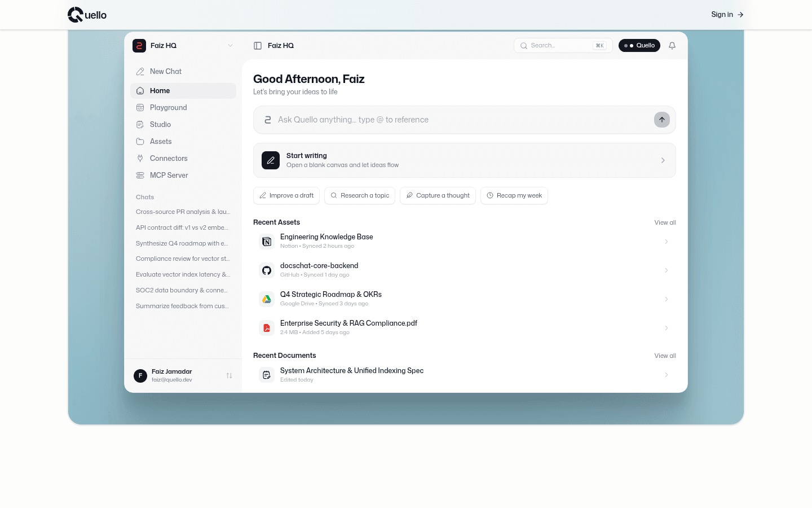
Task: Click the PDF icon for Enterprise Security file
Action: pos(267,328)
